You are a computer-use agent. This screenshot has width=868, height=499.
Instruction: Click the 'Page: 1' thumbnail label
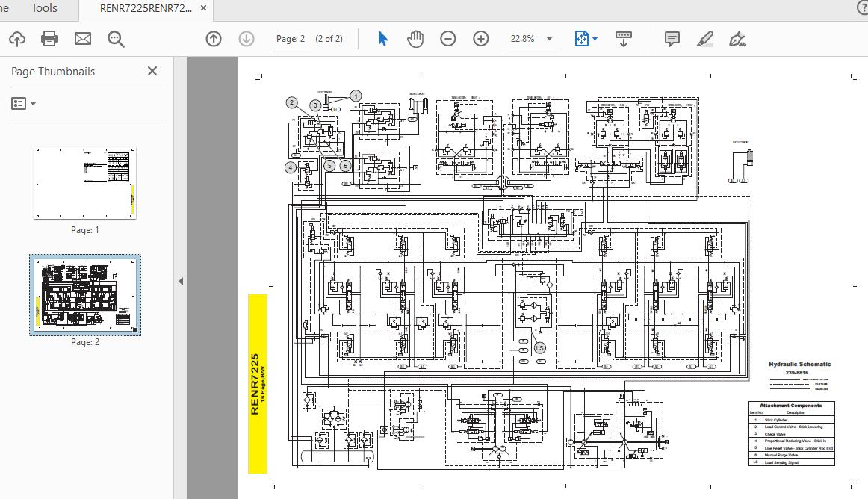pos(85,230)
